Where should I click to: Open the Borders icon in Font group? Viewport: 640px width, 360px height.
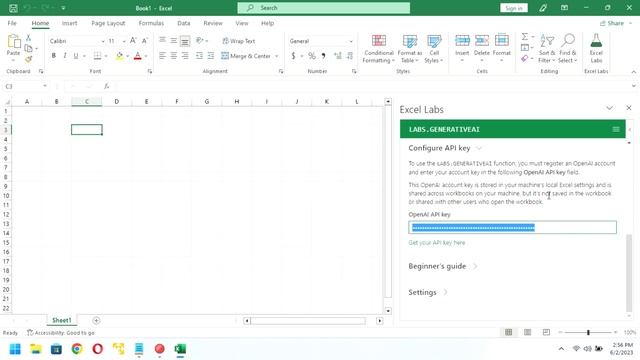click(x=97, y=56)
